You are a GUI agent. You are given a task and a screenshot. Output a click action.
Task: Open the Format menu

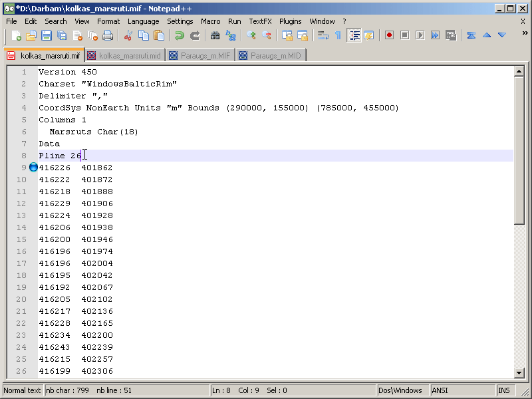coord(108,21)
